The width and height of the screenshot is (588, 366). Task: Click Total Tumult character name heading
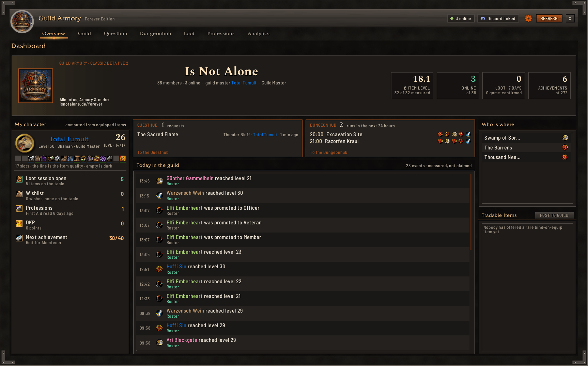(x=69, y=139)
